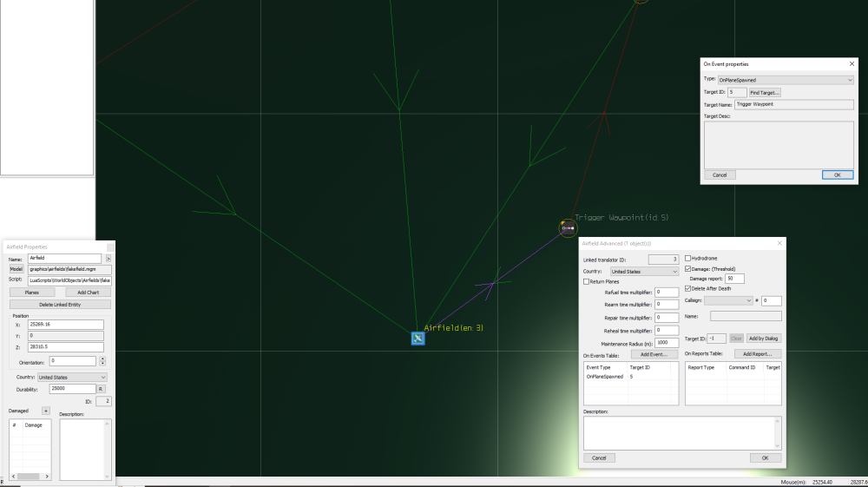Uncheck Delete After Death
The height and width of the screenshot is (487, 868).
688,288
